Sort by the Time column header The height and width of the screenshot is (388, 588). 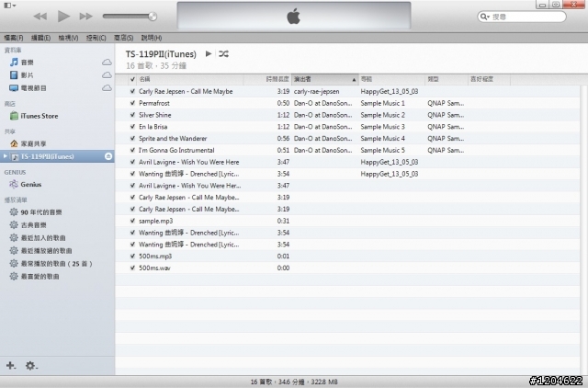pyautogui.click(x=267, y=79)
